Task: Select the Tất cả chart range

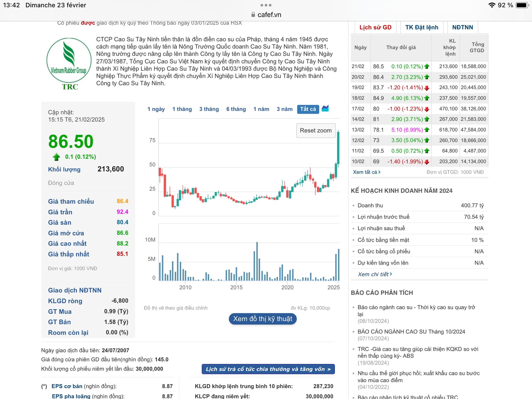Action: [308, 109]
